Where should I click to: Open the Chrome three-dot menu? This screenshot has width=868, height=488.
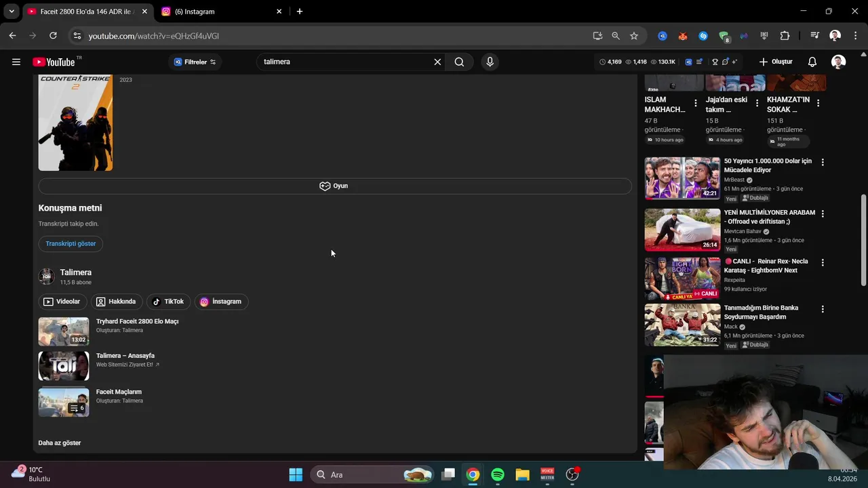click(854, 36)
